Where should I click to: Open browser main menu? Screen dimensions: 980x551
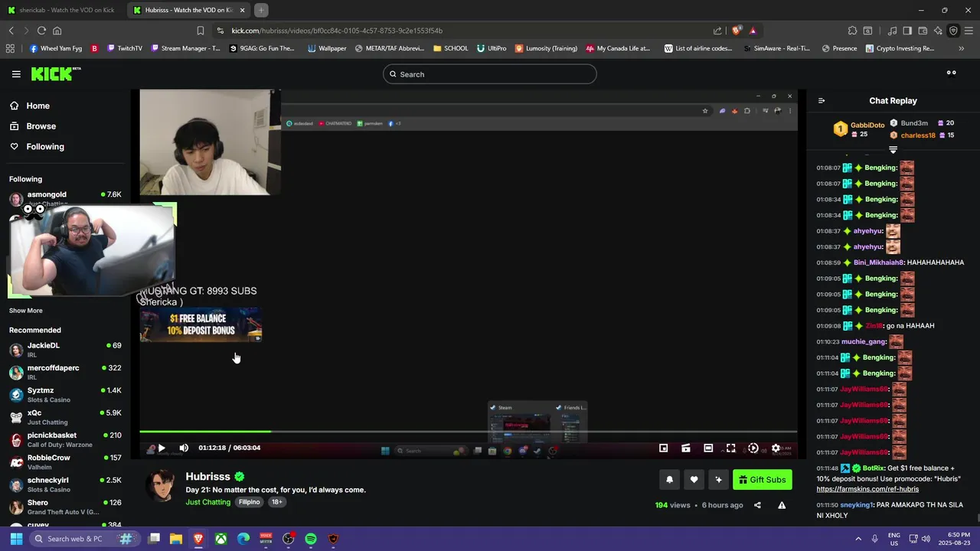click(969, 31)
